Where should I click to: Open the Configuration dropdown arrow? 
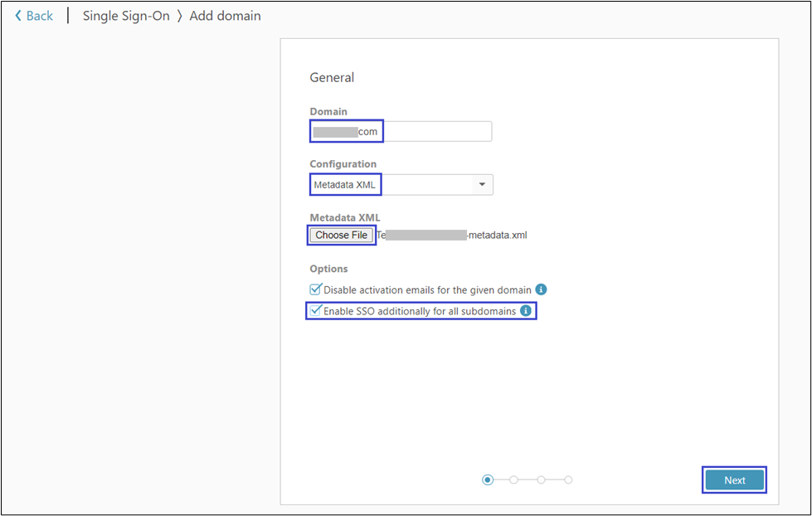click(482, 185)
